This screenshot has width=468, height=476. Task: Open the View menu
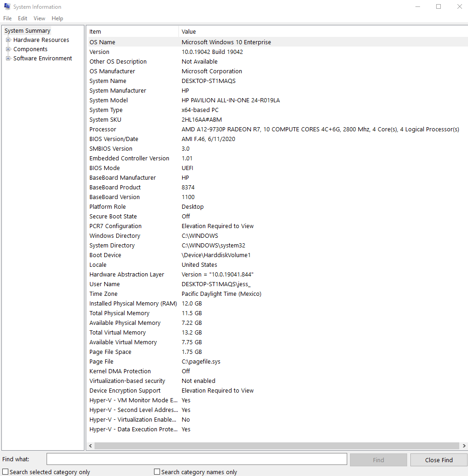pyautogui.click(x=39, y=18)
